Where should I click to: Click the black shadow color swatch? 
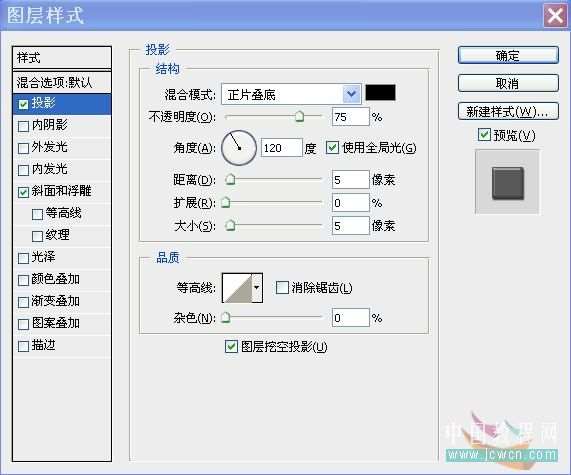click(x=380, y=93)
